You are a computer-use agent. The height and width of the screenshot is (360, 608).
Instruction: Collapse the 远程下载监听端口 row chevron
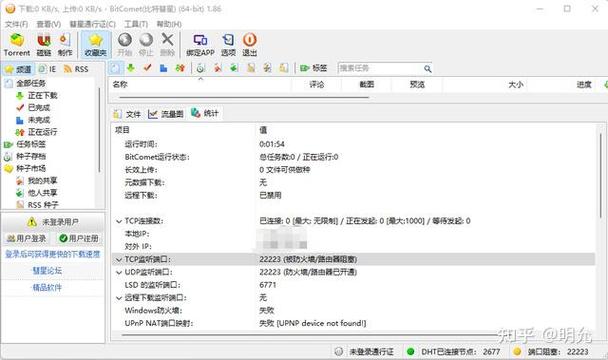tap(119, 298)
